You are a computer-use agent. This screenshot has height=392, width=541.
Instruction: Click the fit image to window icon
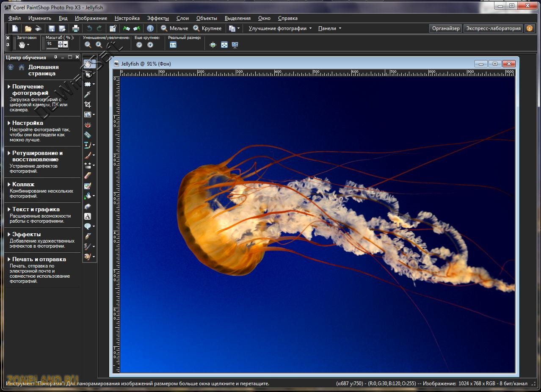(224, 45)
